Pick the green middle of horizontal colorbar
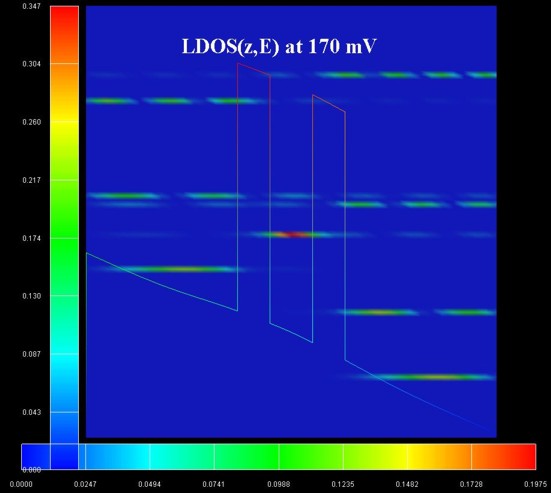 [x=279, y=456]
